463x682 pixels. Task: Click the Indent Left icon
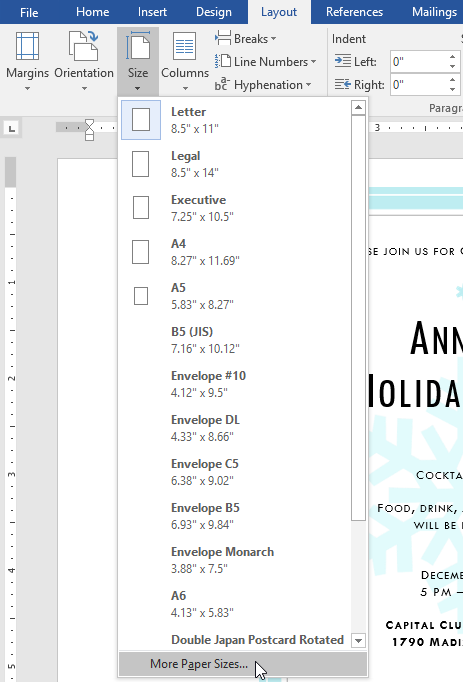coord(343,61)
